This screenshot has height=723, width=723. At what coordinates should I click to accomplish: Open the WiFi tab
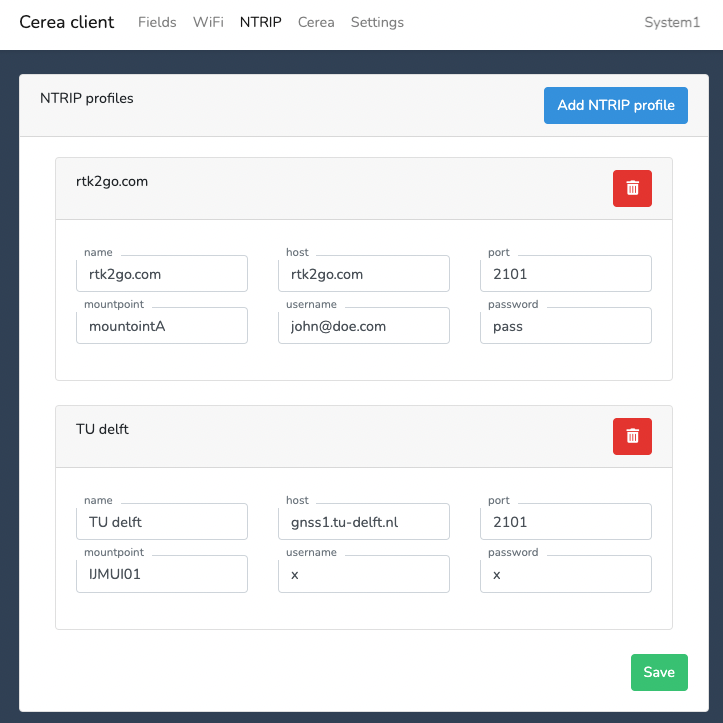point(208,22)
